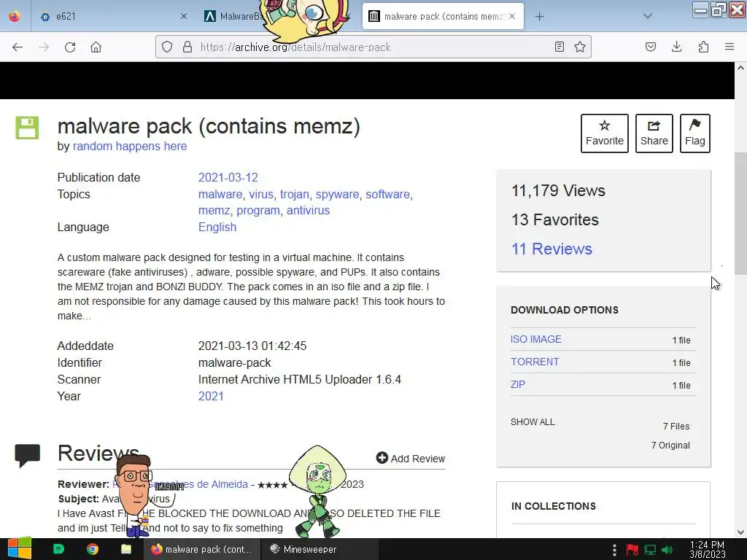Open the malware topic link
This screenshot has width=747, height=560.
pos(220,194)
